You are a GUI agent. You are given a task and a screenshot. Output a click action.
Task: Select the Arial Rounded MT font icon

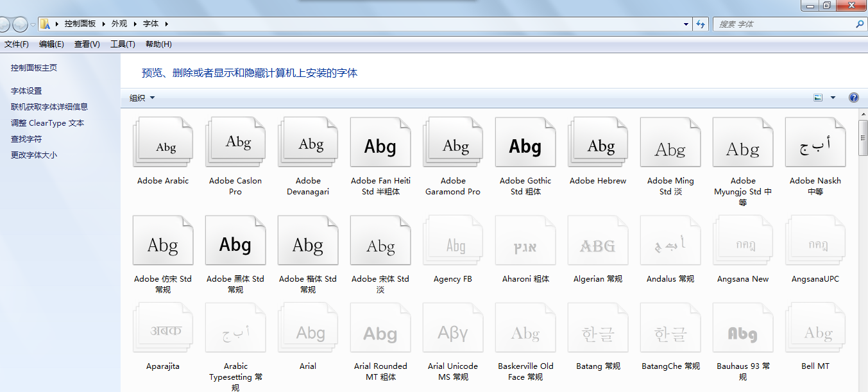pyautogui.click(x=380, y=328)
